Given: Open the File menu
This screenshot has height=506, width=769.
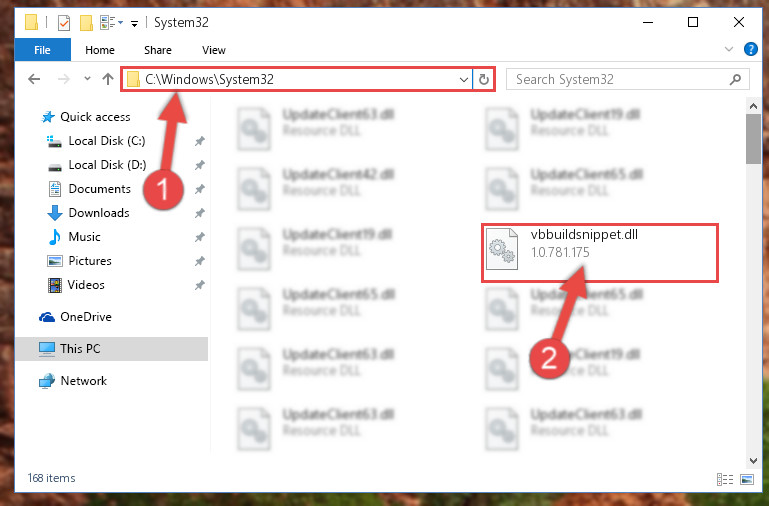Looking at the screenshot, I should tap(42, 50).
